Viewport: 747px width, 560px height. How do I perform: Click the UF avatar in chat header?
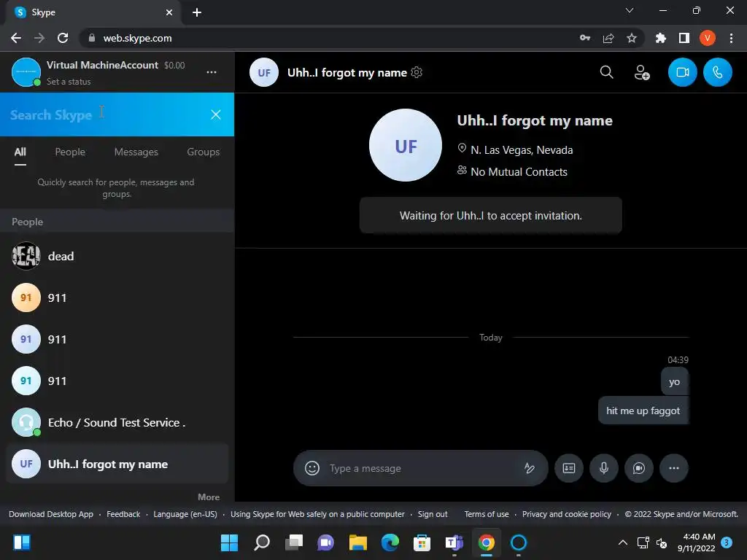click(264, 72)
